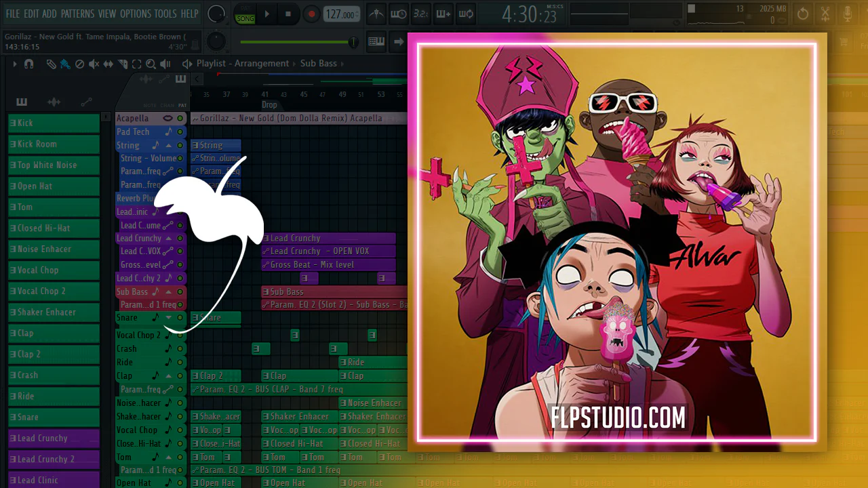Collapse the Clap track group
This screenshot has width=868, height=488.
168,375
